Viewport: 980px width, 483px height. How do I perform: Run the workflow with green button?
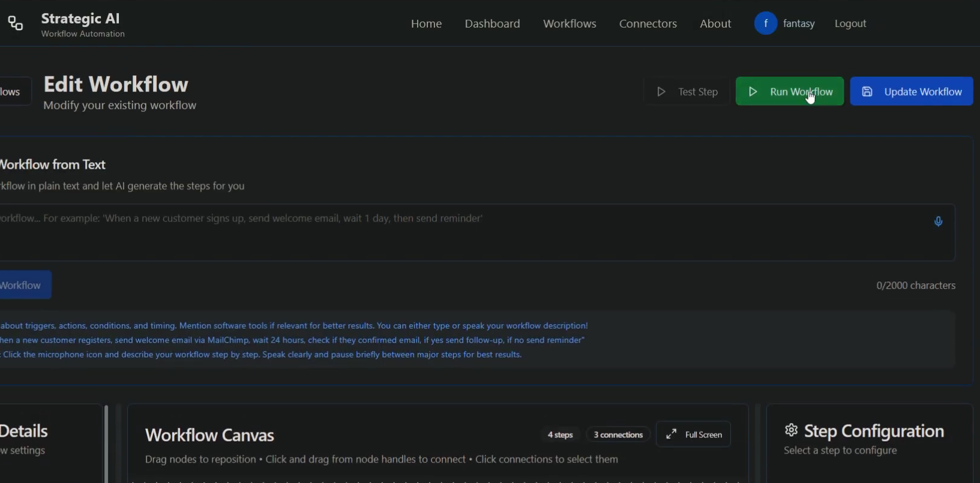coord(789,92)
